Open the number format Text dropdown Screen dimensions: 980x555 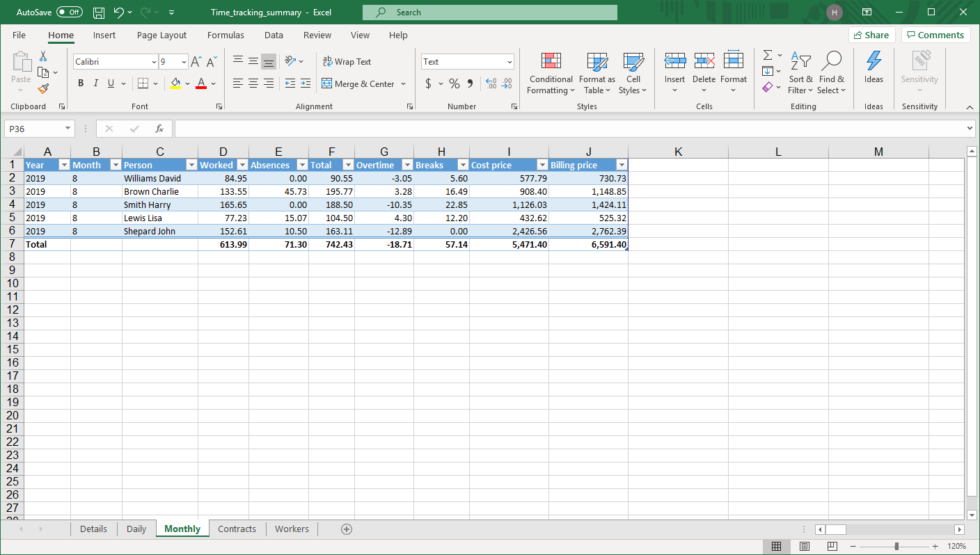509,62
